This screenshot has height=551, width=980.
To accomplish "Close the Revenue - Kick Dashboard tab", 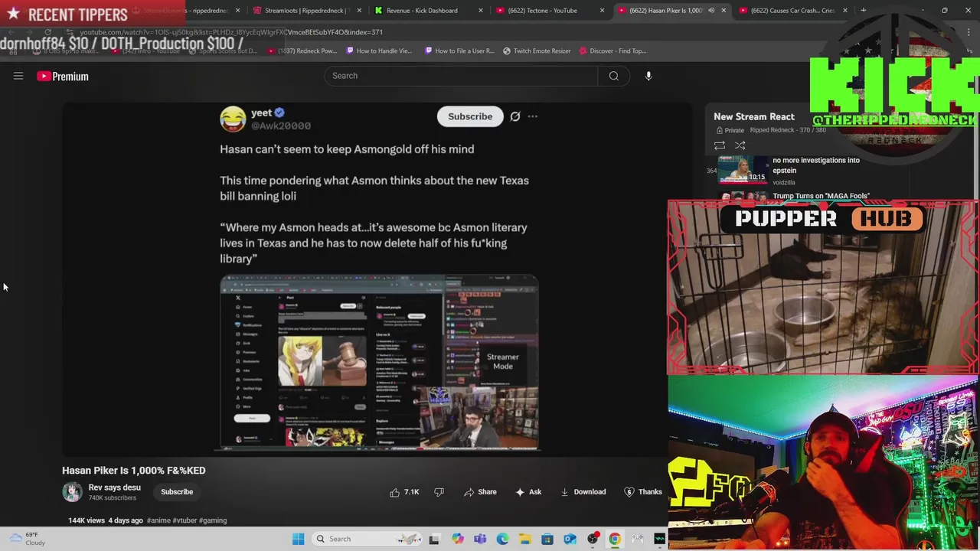I will click(x=481, y=11).
